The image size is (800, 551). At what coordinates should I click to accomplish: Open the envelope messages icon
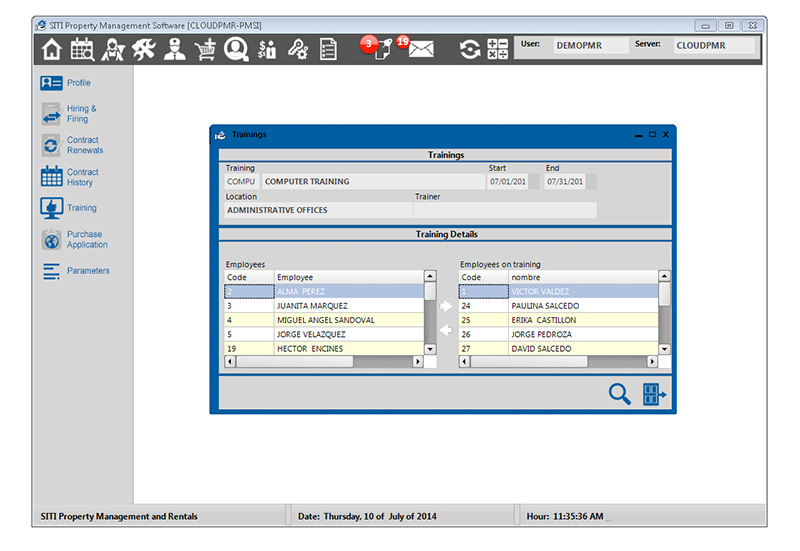pos(421,49)
